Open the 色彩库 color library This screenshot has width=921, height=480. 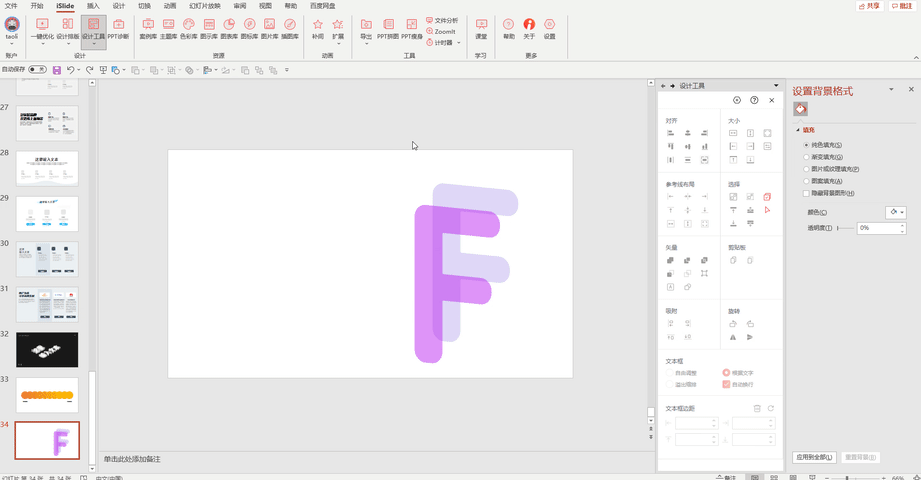(189, 28)
